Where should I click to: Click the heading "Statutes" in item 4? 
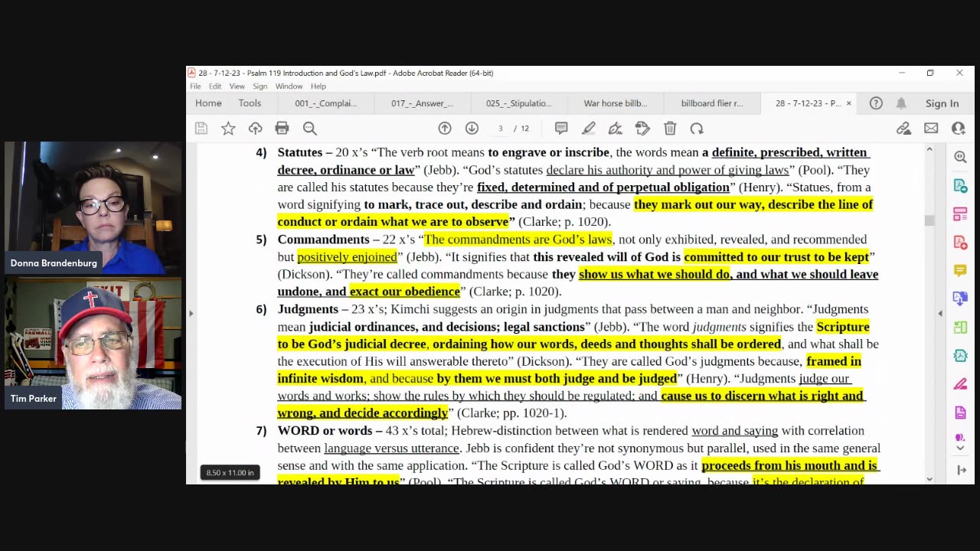[x=300, y=152]
